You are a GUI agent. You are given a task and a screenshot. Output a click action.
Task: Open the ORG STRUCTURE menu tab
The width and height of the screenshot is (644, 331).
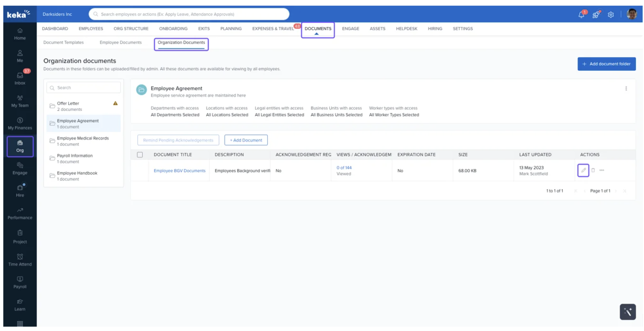coord(131,29)
